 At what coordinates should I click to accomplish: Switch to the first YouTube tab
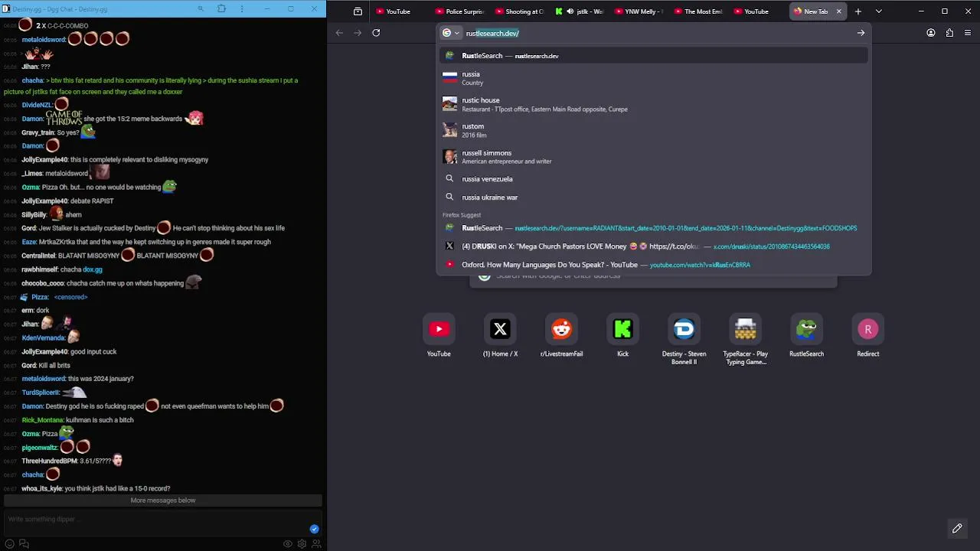point(398,11)
